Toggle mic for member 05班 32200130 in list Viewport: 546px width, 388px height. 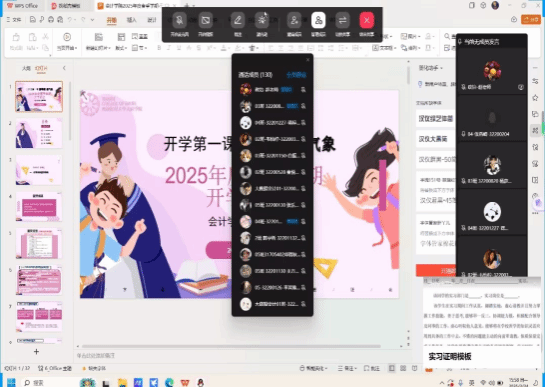pos(303,205)
